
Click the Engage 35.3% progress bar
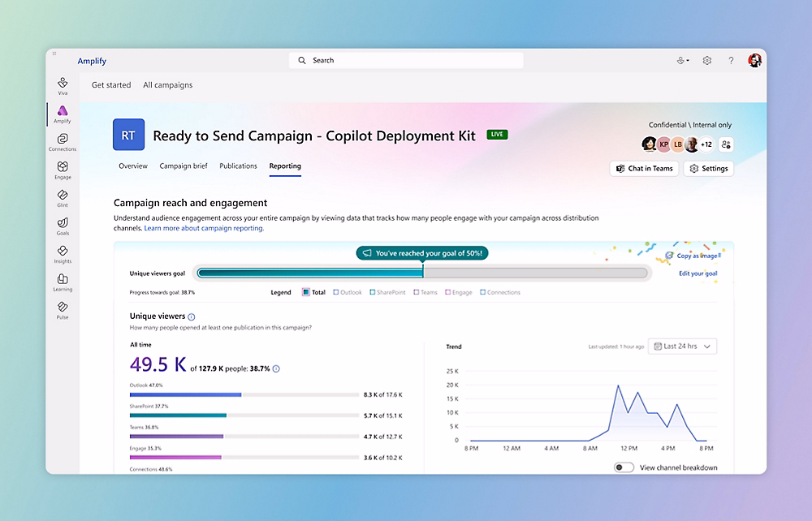pos(244,458)
